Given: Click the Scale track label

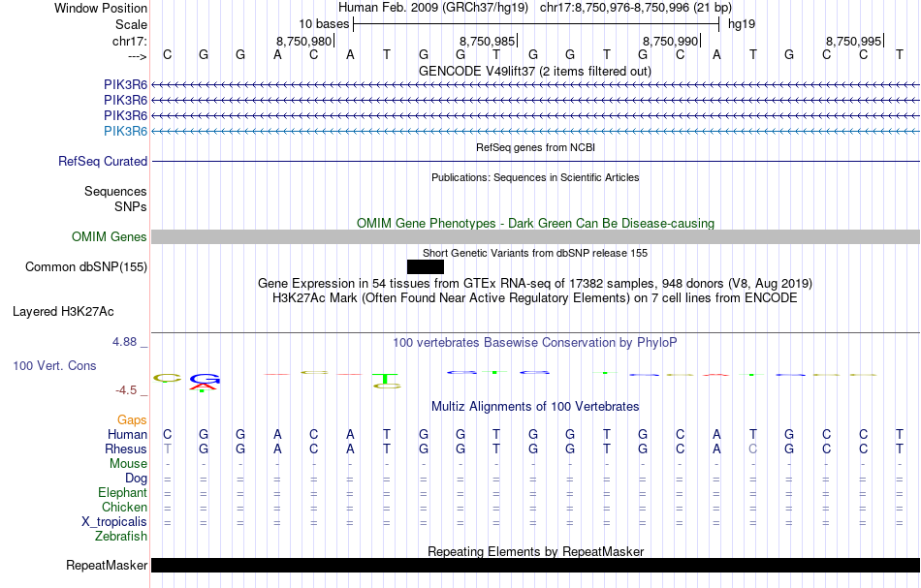Looking at the screenshot, I should point(131,24).
